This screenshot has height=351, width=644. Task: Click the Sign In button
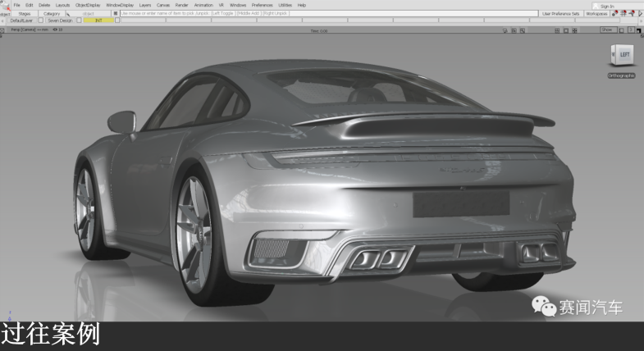(x=606, y=6)
